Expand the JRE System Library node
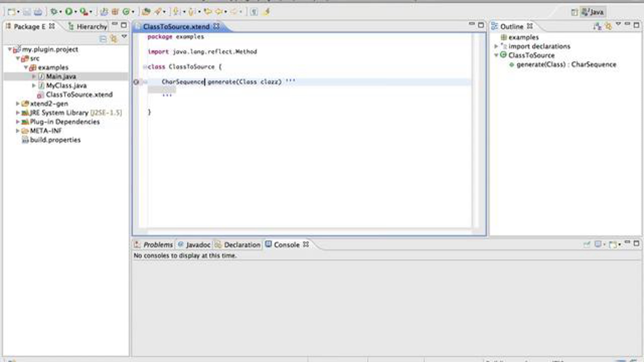The height and width of the screenshot is (362, 644). point(18,113)
